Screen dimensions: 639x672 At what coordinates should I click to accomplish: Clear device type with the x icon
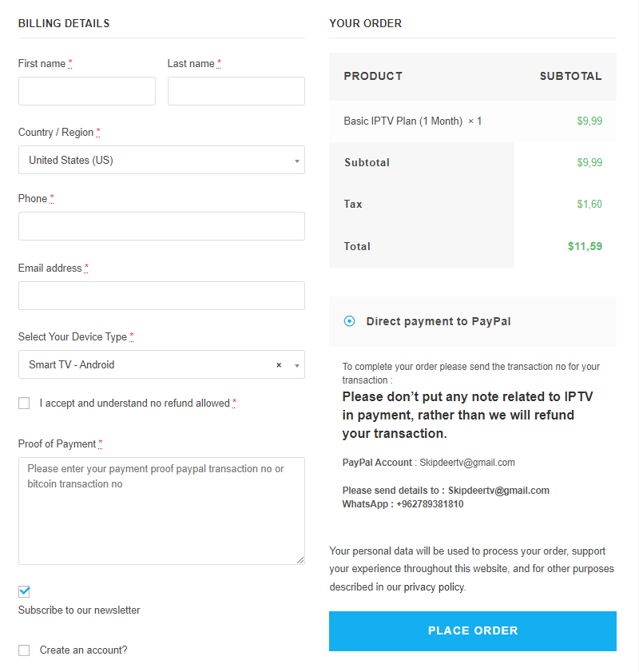point(279,365)
